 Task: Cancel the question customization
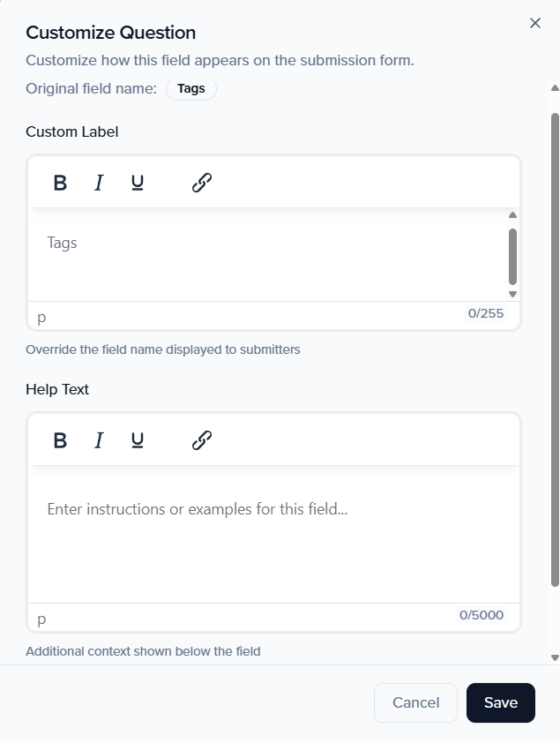415,702
